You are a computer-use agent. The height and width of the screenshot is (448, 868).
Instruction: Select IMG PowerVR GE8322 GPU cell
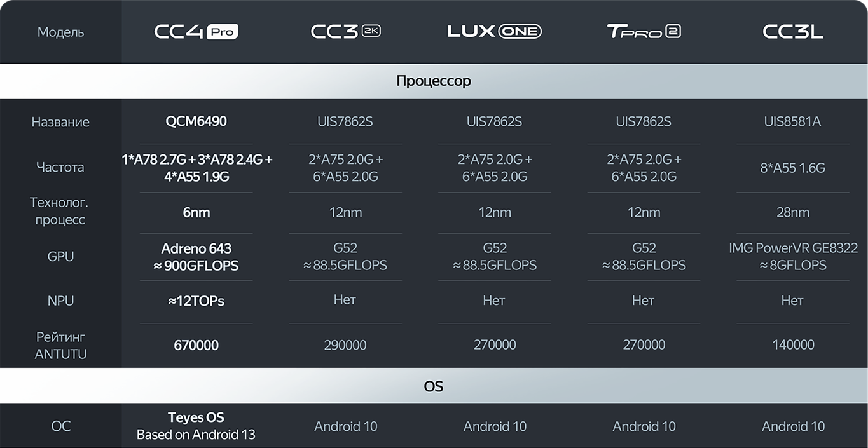point(792,257)
